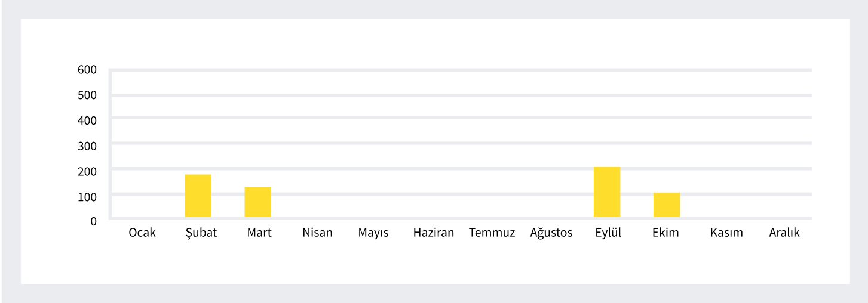Click the Ocak month label
The width and height of the screenshot is (868, 303).
click(142, 233)
